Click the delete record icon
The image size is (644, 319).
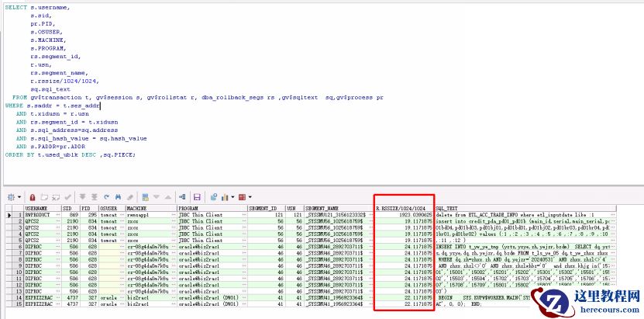56,197
